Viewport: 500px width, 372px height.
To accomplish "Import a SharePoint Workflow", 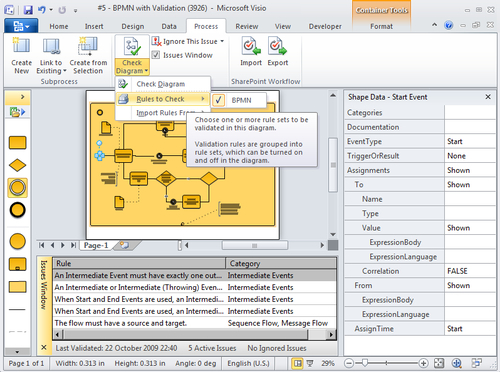I will coord(251,52).
